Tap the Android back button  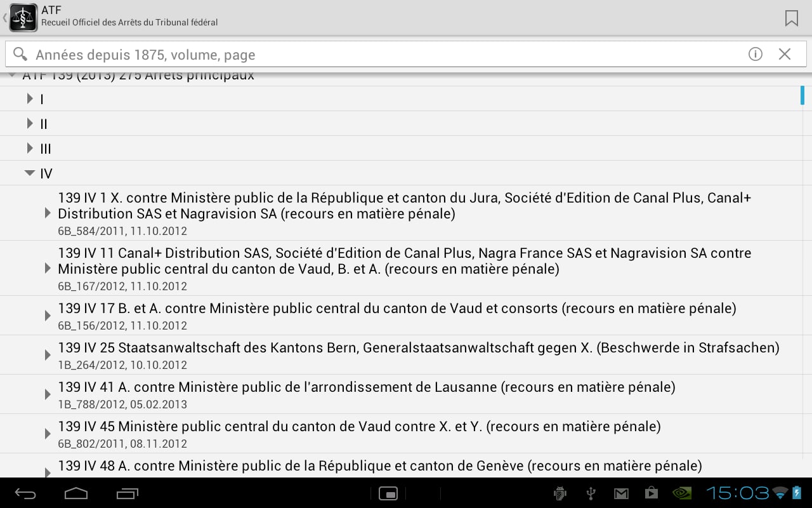pyautogui.click(x=26, y=493)
